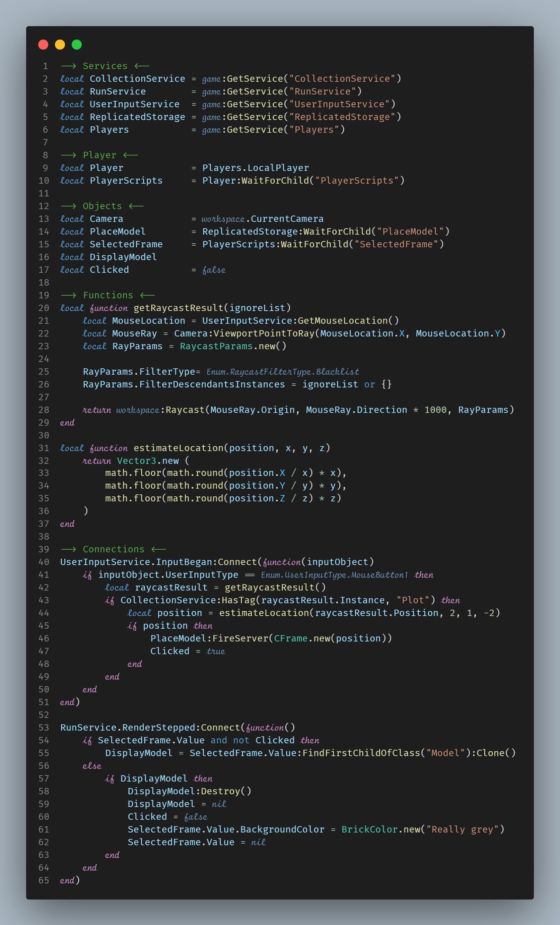Click the text "Enum.RaycastFilterType.Blacklist"
This screenshot has height=925, width=560.
point(283,372)
